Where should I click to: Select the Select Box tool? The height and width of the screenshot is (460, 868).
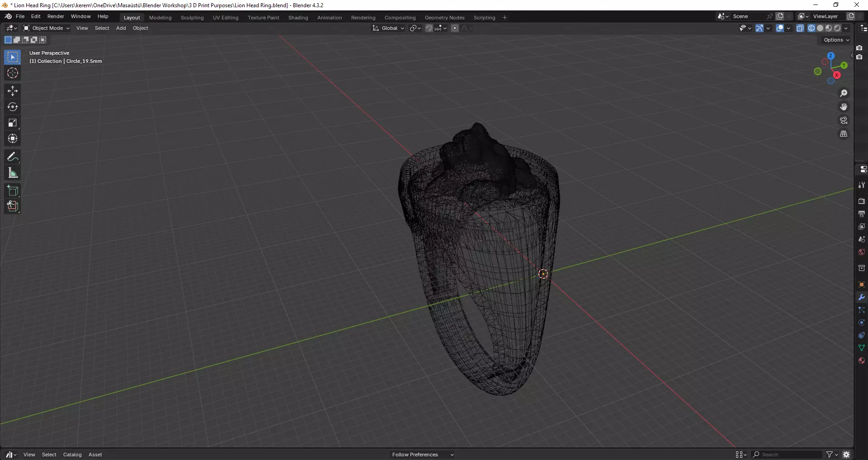(13, 57)
